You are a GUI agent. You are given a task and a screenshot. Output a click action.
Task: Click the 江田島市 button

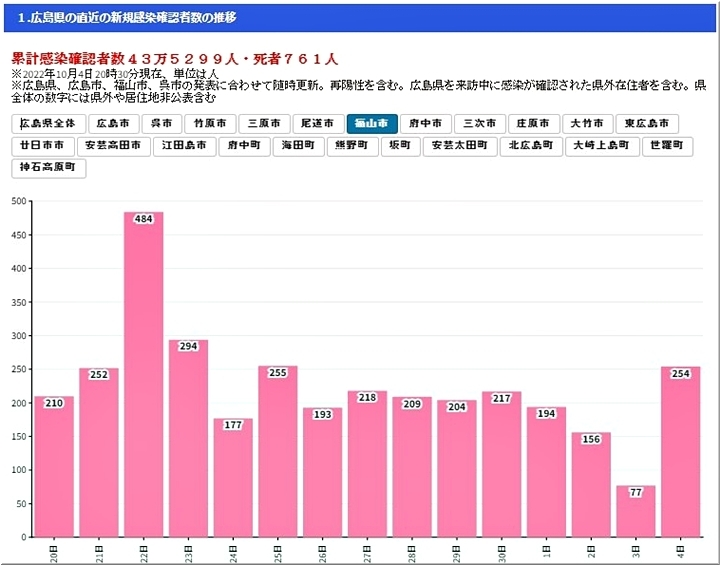[185, 146]
